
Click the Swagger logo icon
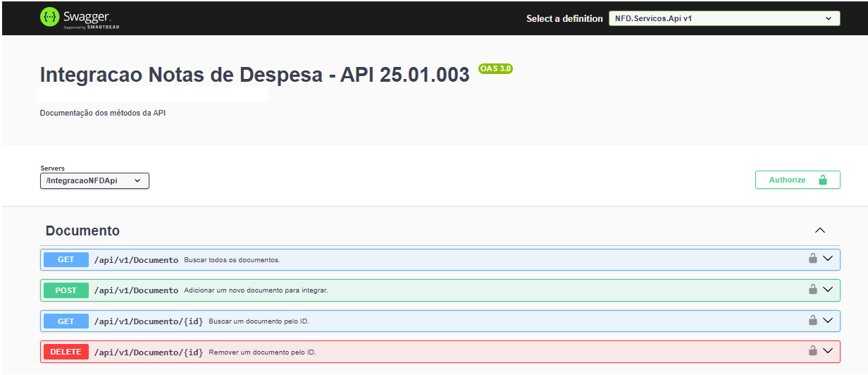point(49,18)
